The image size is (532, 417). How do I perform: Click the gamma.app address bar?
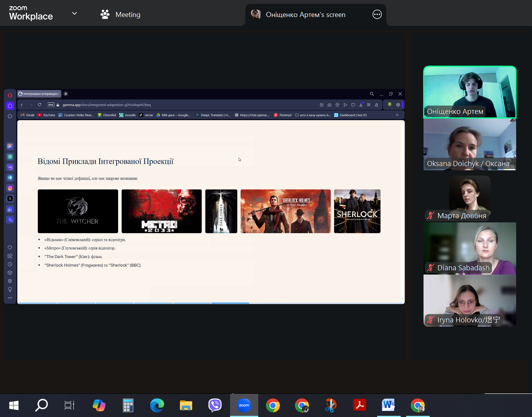tap(185, 105)
